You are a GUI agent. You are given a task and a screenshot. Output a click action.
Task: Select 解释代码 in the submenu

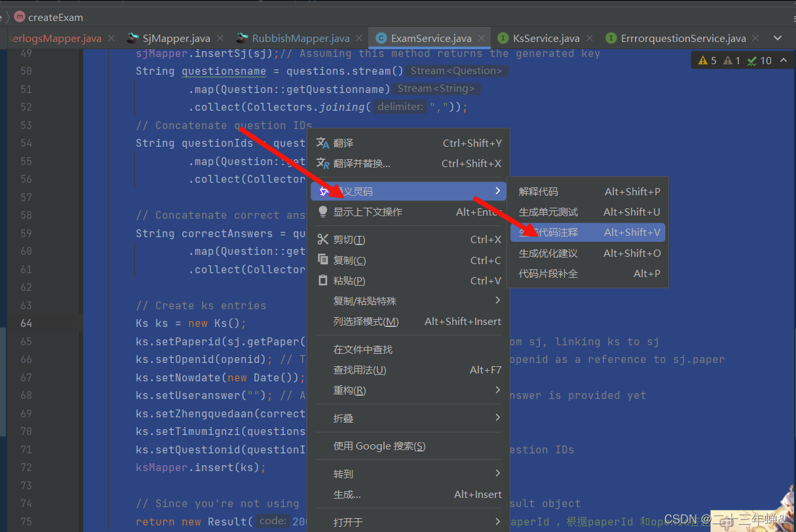click(x=588, y=191)
